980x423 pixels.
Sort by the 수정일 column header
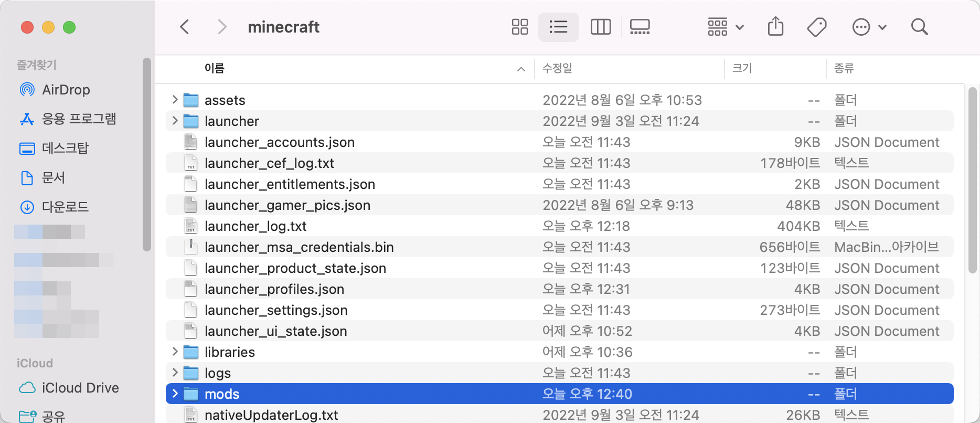click(x=557, y=68)
